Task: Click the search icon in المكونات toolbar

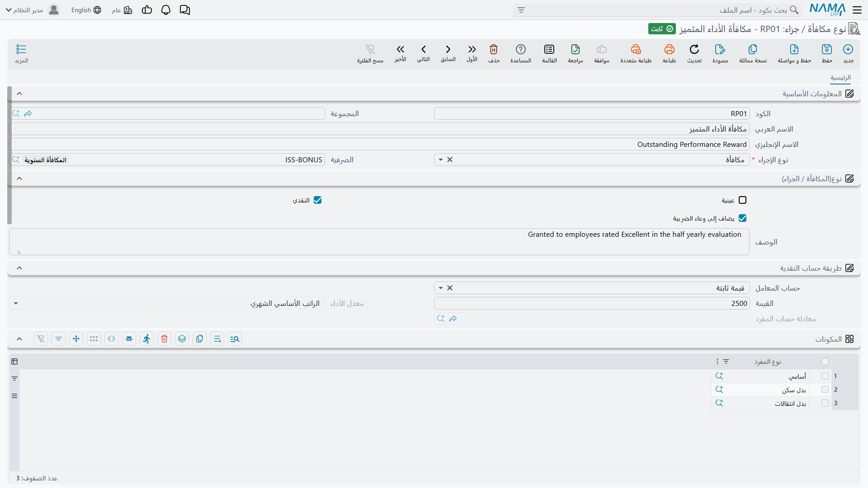Action: pyautogui.click(x=235, y=339)
